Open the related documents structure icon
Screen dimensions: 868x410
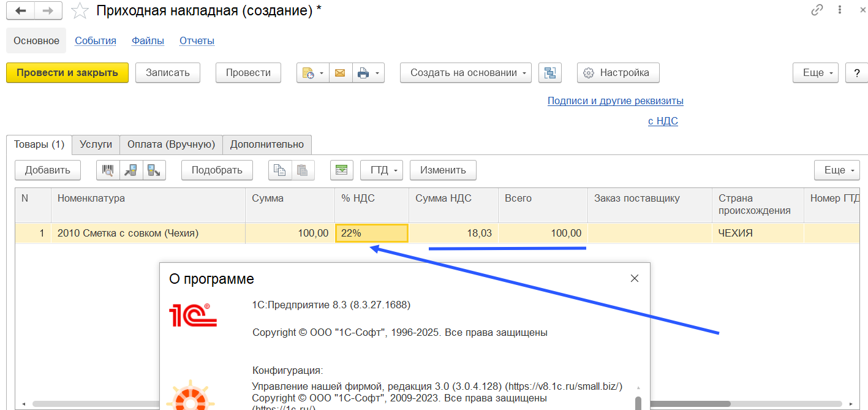click(550, 73)
